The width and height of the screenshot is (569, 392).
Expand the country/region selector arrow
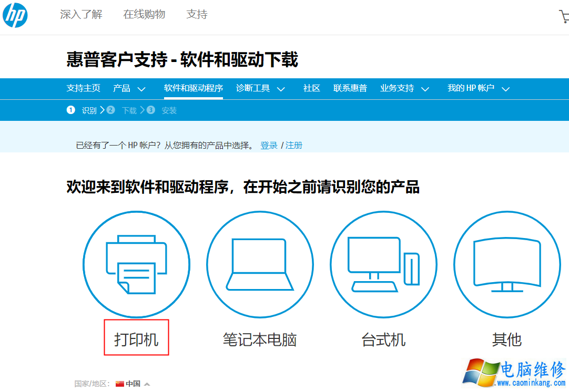tap(147, 384)
